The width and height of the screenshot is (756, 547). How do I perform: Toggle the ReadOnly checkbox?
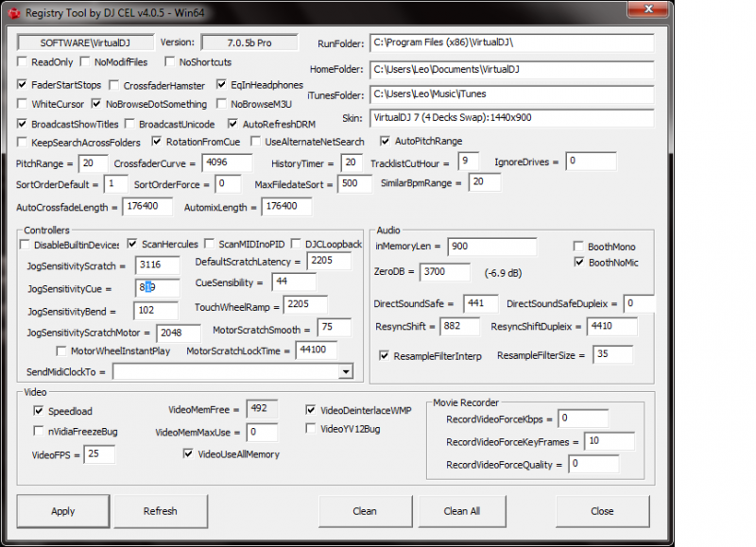[x=22, y=61]
